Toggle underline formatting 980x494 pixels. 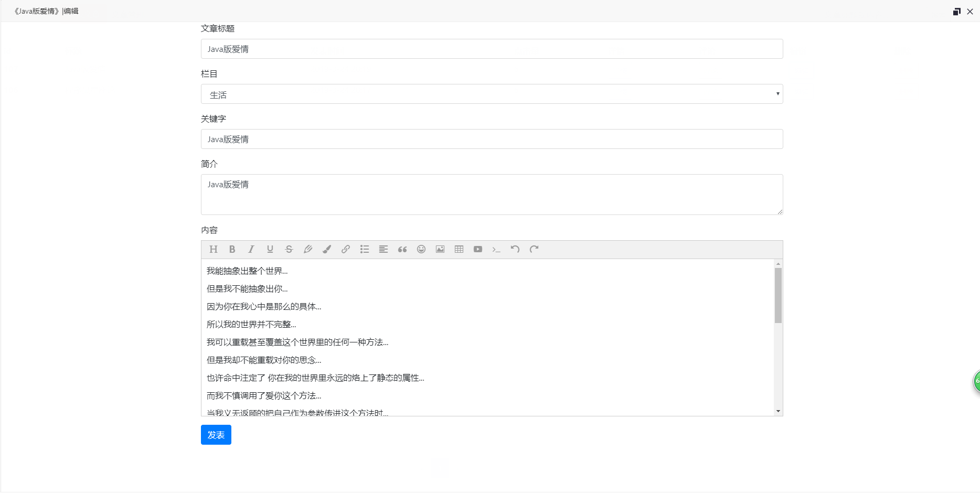point(270,250)
